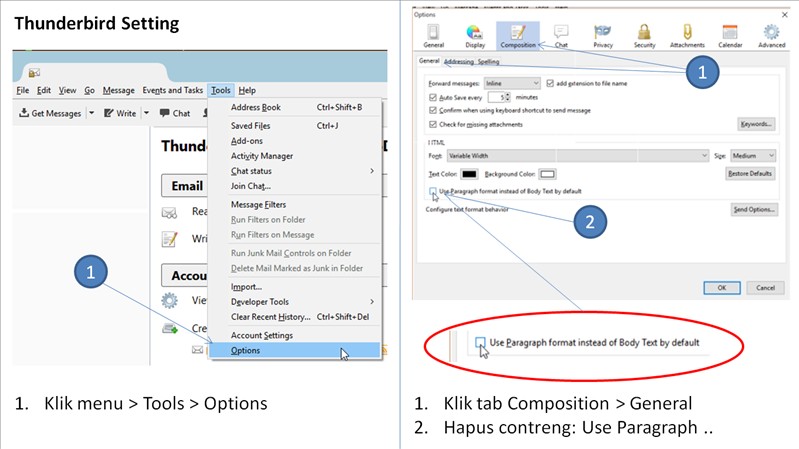Choose Import menu entry
799x449 pixels.
coord(295,286)
